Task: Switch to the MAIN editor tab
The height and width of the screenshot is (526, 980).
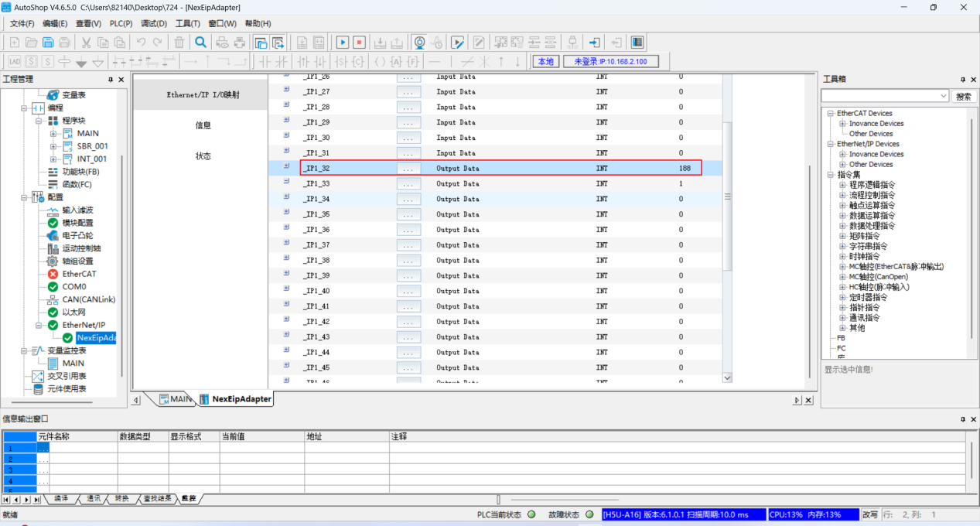Action: pos(176,399)
